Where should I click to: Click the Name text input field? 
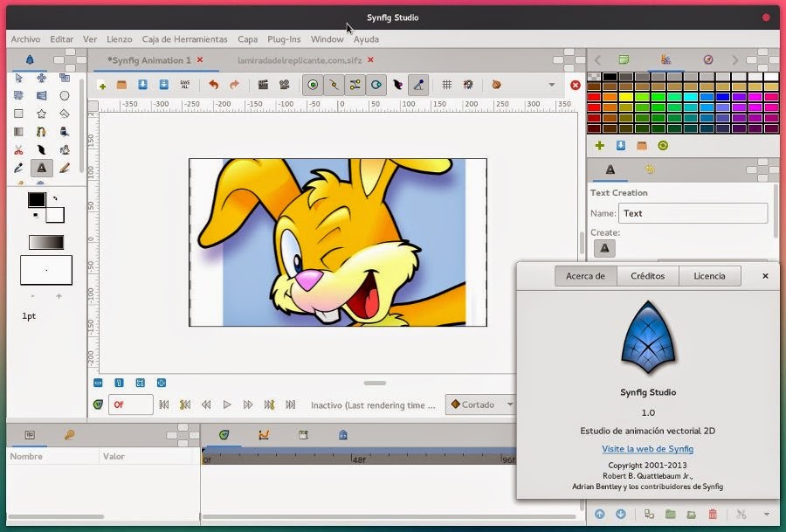tap(693, 213)
